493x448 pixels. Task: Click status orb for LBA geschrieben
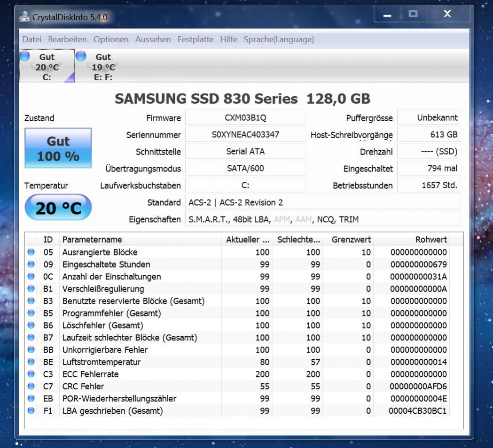pyautogui.click(x=31, y=410)
